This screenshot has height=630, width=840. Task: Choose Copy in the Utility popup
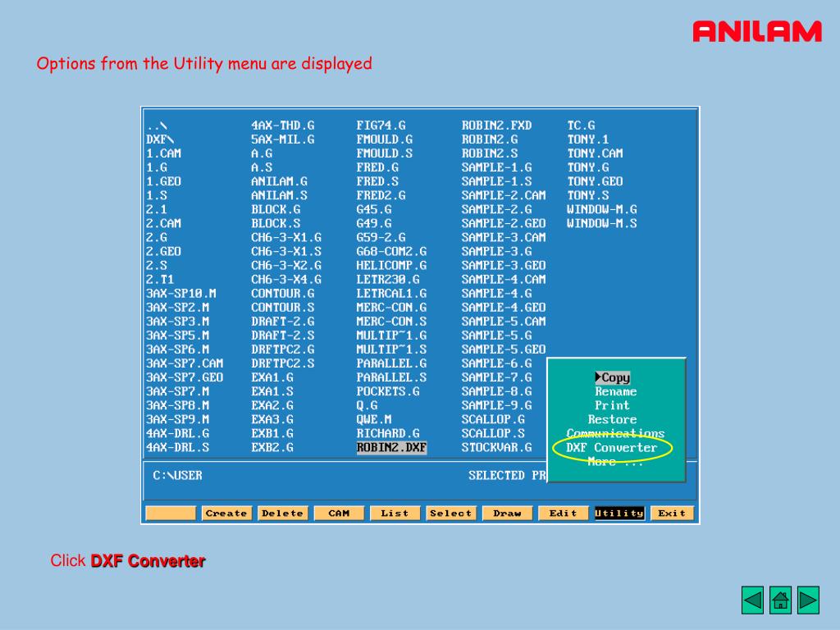coord(612,377)
